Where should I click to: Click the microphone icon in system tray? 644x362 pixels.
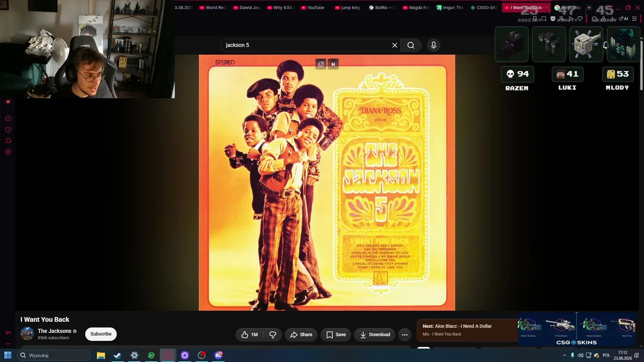(573, 355)
